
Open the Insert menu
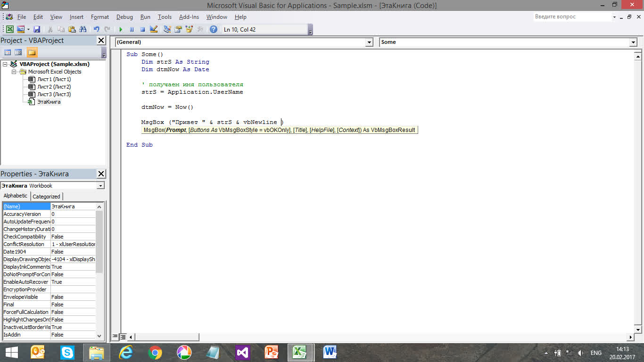(76, 17)
